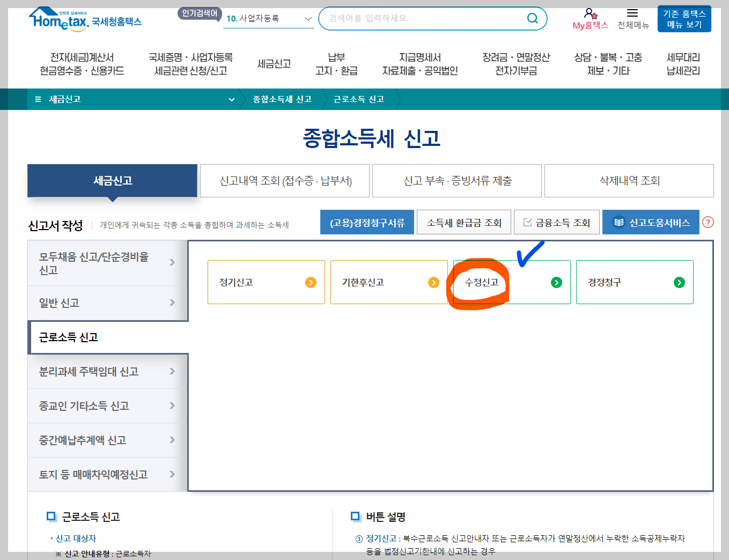Open the 납부 고지·환급 menu

pyautogui.click(x=337, y=63)
